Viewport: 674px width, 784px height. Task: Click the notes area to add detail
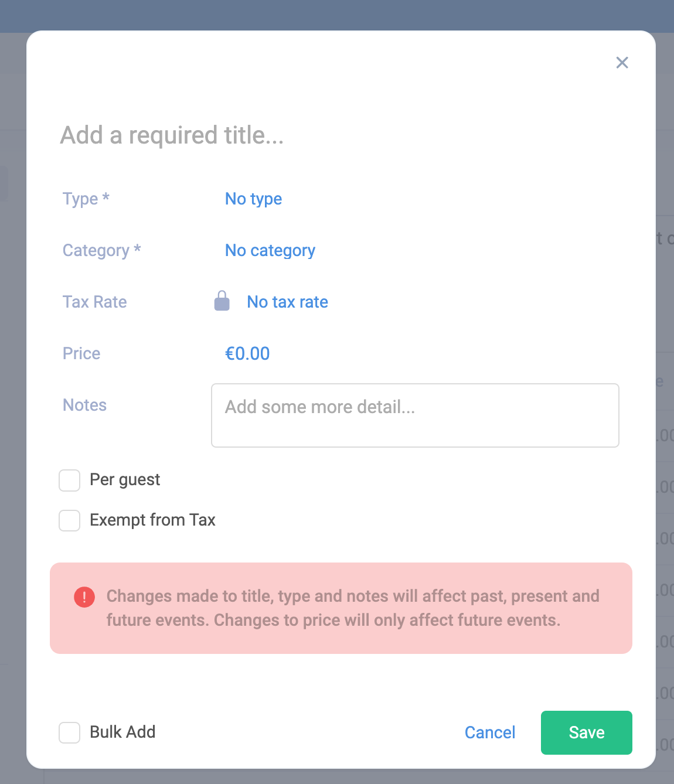[415, 415]
